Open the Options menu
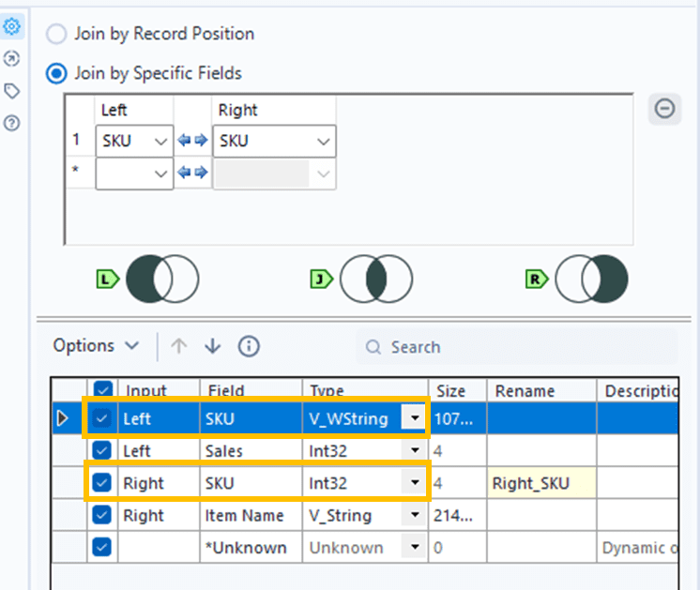 click(x=96, y=346)
